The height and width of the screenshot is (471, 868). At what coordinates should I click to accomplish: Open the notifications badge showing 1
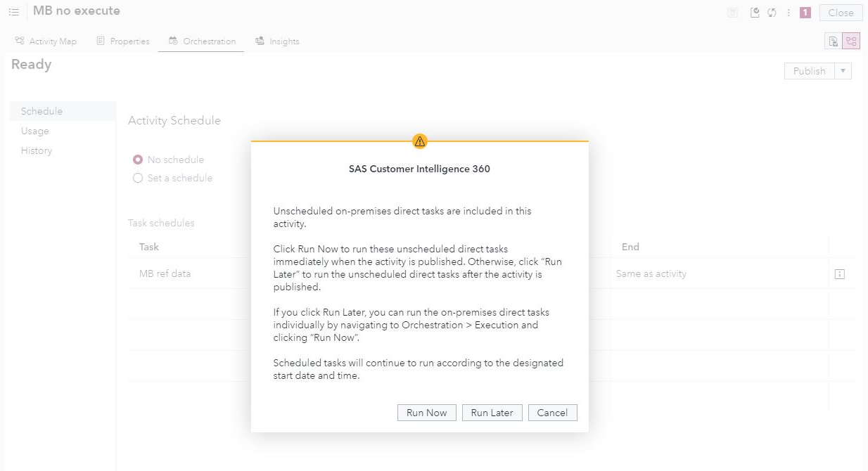[x=805, y=12]
